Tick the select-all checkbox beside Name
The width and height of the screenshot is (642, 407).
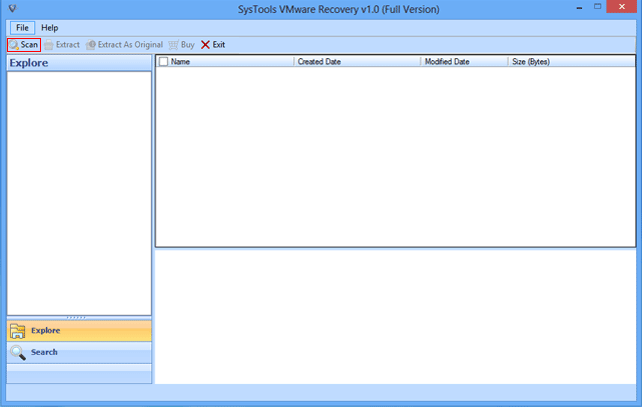coord(163,61)
